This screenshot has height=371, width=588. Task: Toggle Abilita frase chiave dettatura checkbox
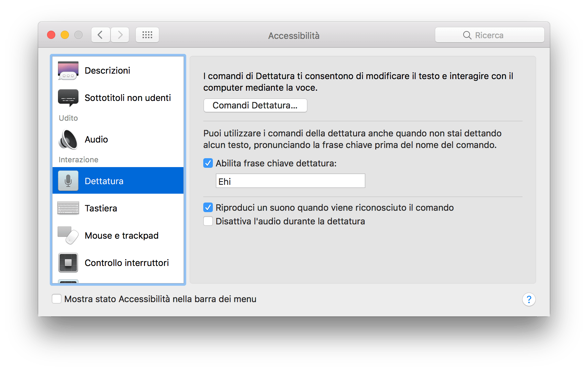208,163
